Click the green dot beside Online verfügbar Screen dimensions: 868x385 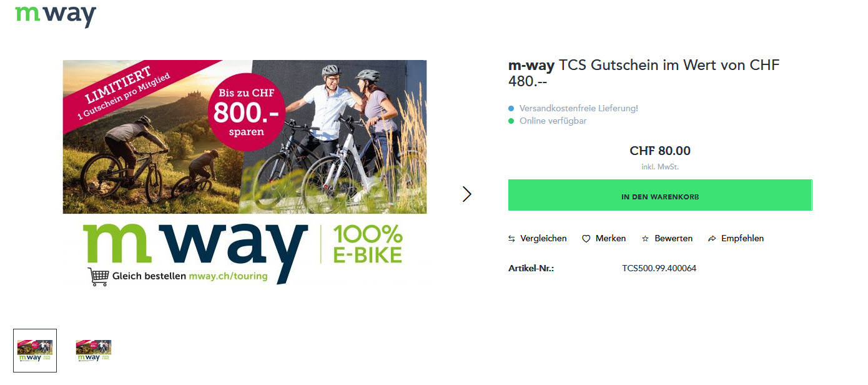click(511, 121)
